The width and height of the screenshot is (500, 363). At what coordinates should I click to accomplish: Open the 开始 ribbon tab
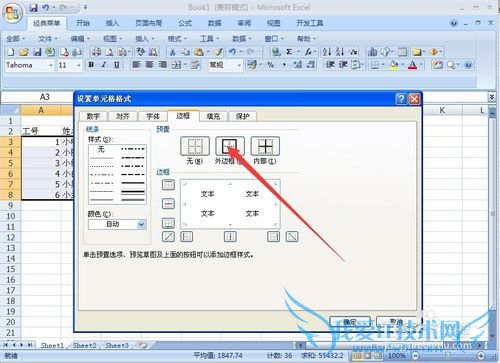click(x=83, y=23)
